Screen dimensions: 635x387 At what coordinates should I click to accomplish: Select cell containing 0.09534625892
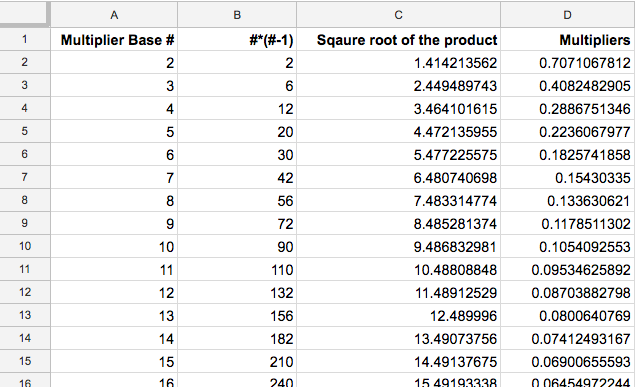tap(568, 269)
